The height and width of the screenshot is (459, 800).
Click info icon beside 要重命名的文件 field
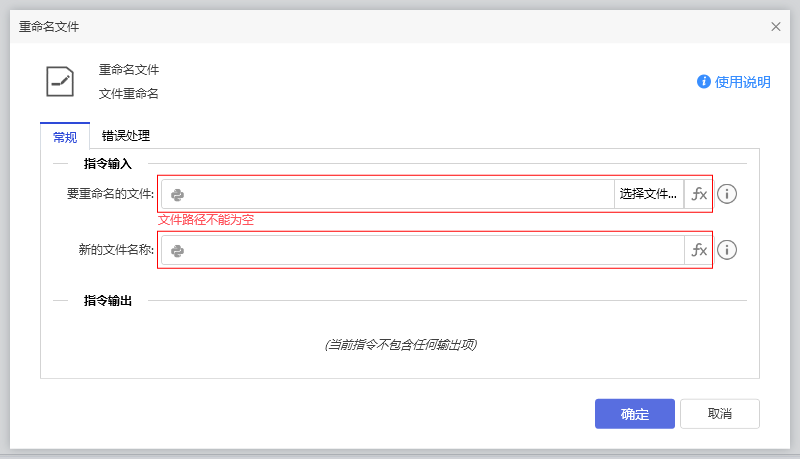coord(727,194)
